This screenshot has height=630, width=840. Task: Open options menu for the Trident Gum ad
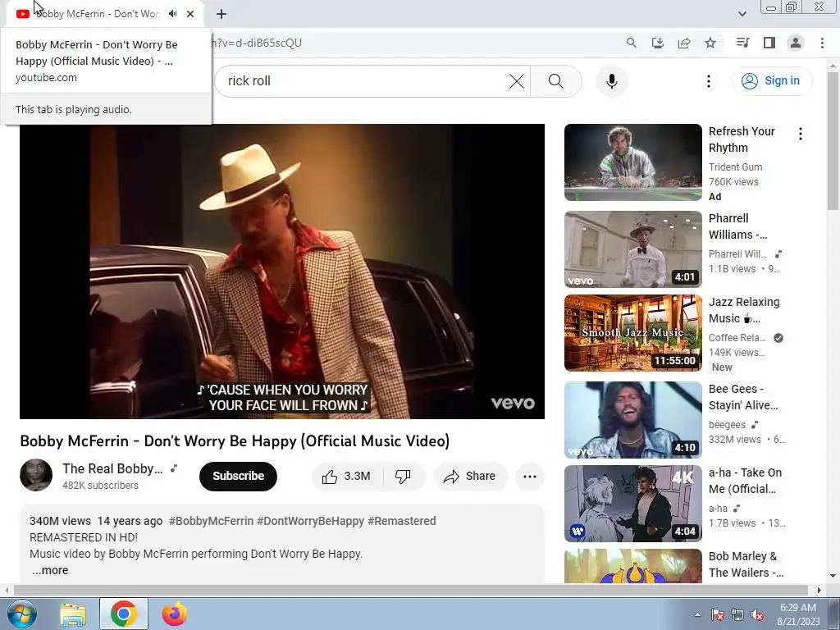point(801,134)
